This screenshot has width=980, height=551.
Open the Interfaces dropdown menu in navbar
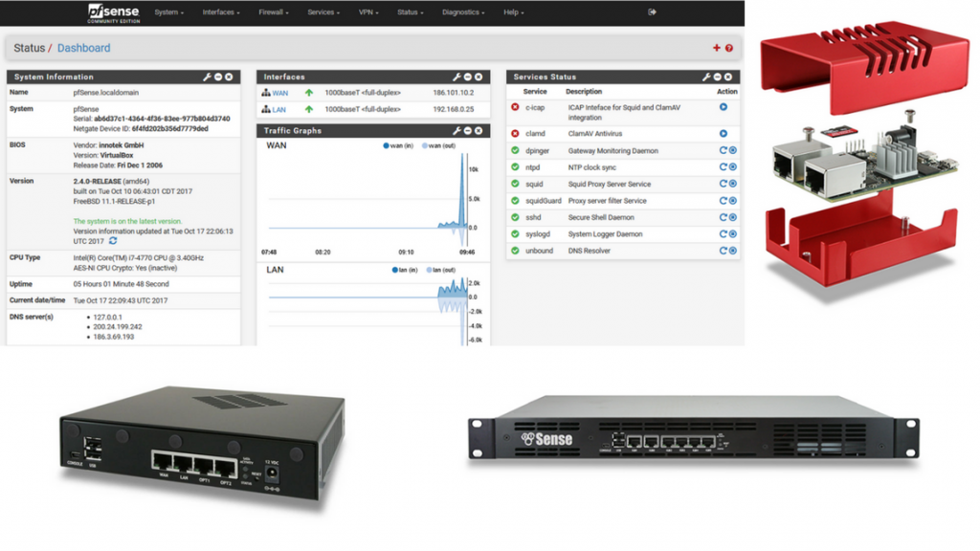click(221, 12)
